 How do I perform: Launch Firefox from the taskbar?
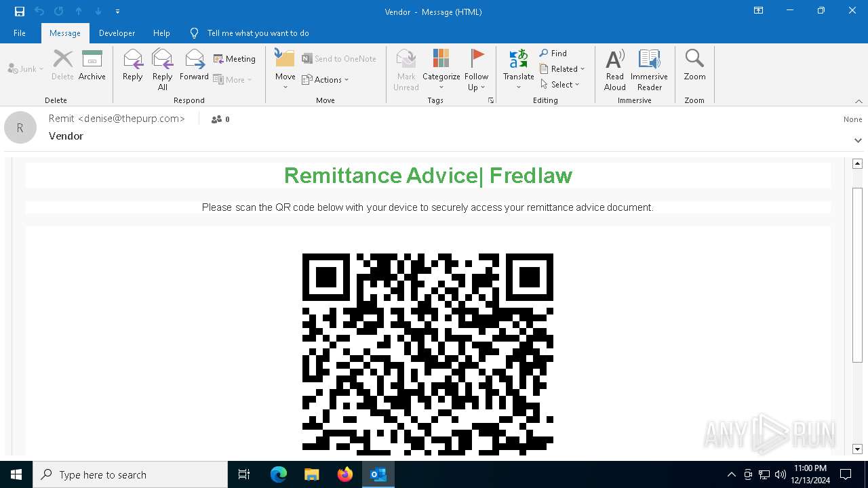coord(345,474)
